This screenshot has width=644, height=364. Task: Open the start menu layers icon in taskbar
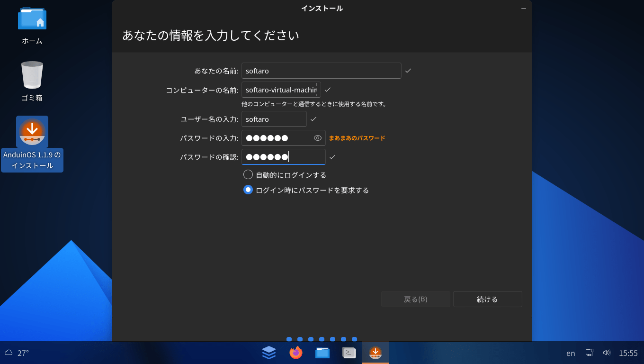coord(269,353)
